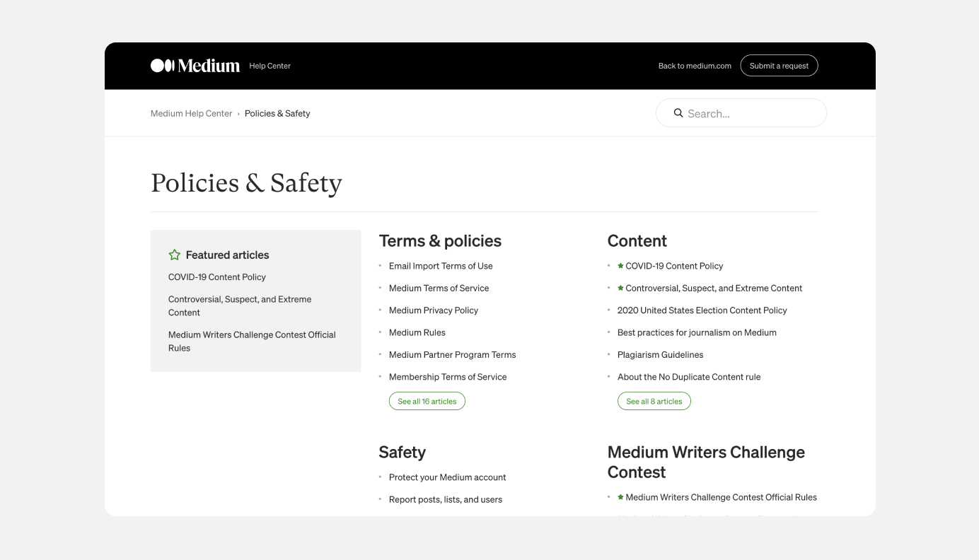The width and height of the screenshot is (979, 560).
Task: Open About the No Duplicate Content rule
Action: point(689,377)
